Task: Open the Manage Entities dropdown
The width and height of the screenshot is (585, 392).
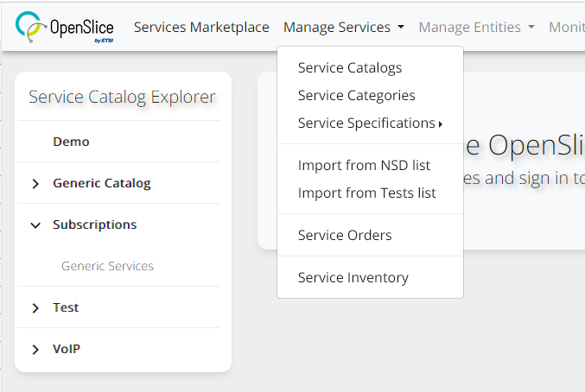Action: pos(476,28)
